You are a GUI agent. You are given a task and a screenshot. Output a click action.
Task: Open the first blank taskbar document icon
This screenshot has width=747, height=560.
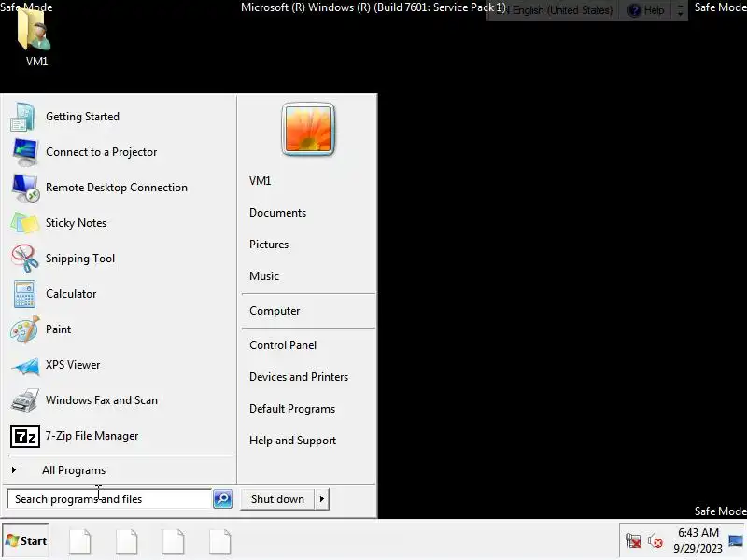pyautogui.click(x=80, y=541)
